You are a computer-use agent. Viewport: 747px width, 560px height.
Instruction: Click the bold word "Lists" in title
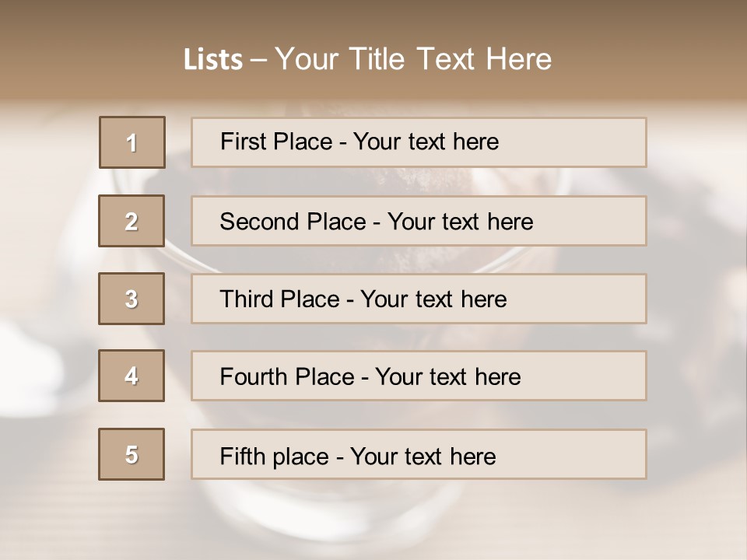tap(213, 60)
